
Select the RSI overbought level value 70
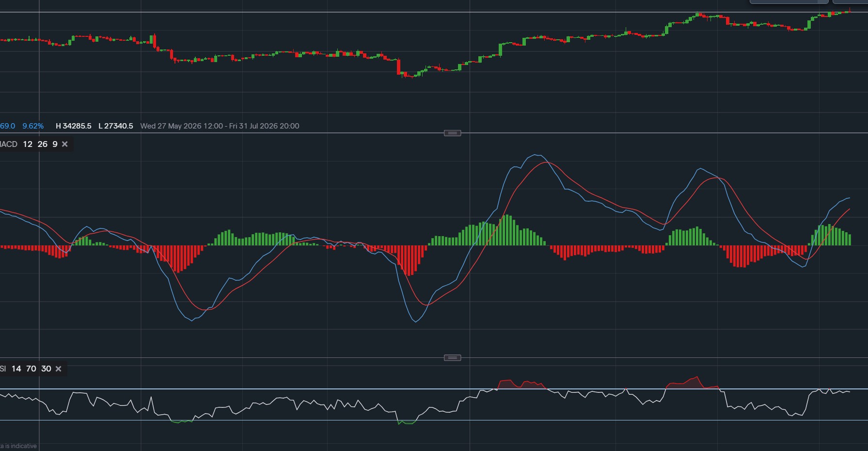coord(32,369)
